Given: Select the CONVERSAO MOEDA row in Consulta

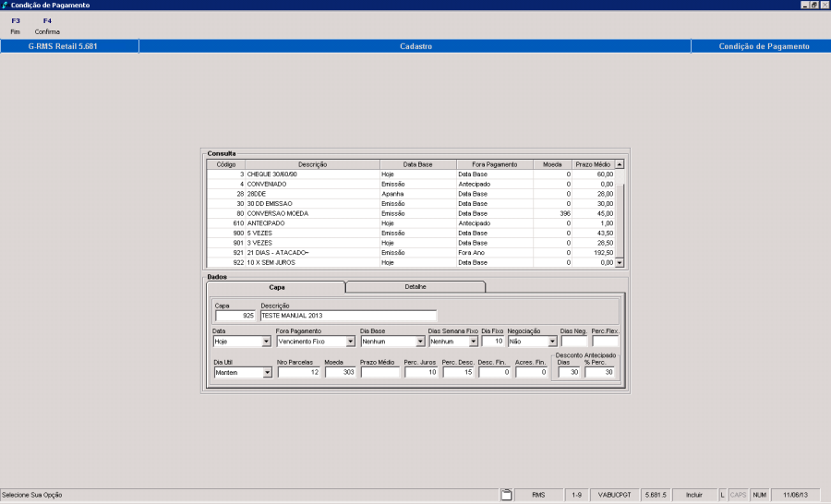Looking at the screenshot, I should (277, 213).
